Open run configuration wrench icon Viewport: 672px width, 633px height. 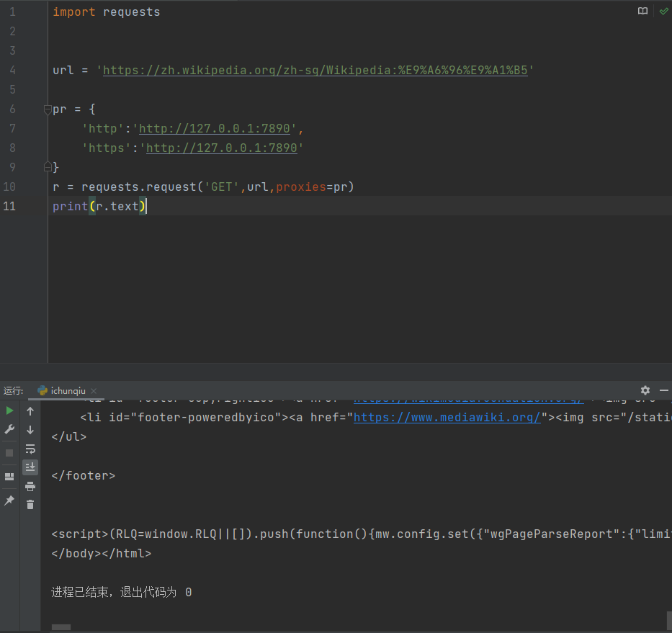coord(9,429)
